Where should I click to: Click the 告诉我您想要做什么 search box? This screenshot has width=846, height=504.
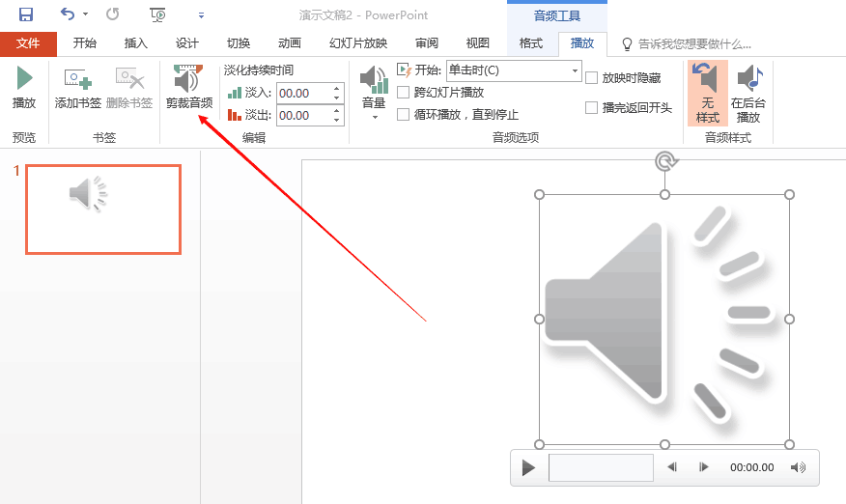pos(694,44)
